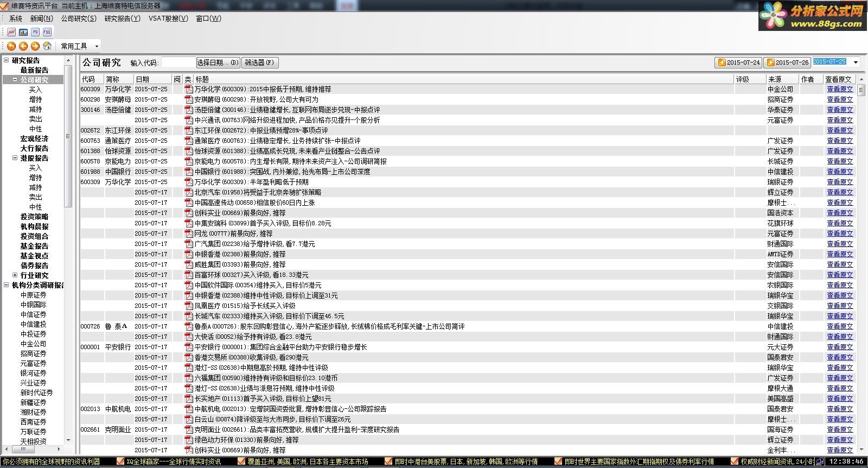
Task: Open PDF icon for 东江环保 中报业绩预增 row
Action: click(x=189, y=130)
